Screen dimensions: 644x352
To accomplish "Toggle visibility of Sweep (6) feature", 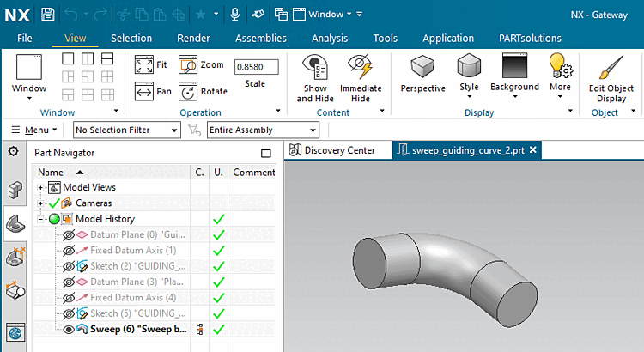I will (x=70, y=329).
